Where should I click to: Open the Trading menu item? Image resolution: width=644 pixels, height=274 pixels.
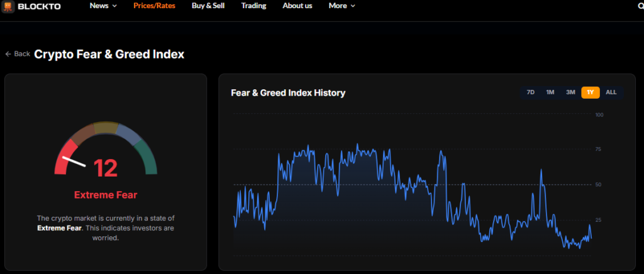coord(253,6)
